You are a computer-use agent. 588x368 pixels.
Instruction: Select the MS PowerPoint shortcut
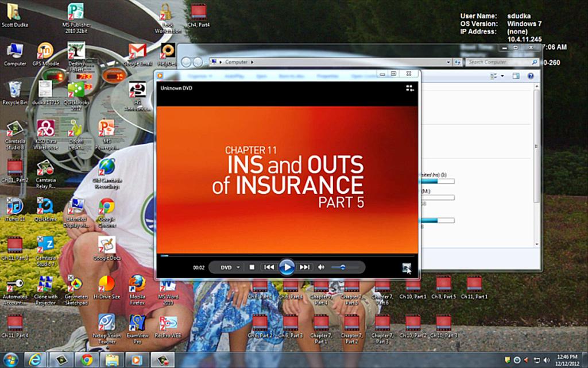point(106,135)
